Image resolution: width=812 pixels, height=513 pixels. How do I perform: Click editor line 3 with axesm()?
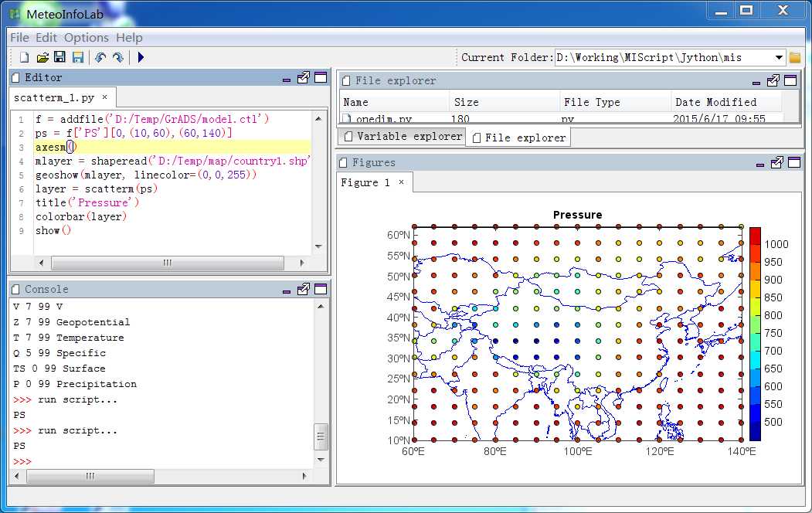pos(173,147)
